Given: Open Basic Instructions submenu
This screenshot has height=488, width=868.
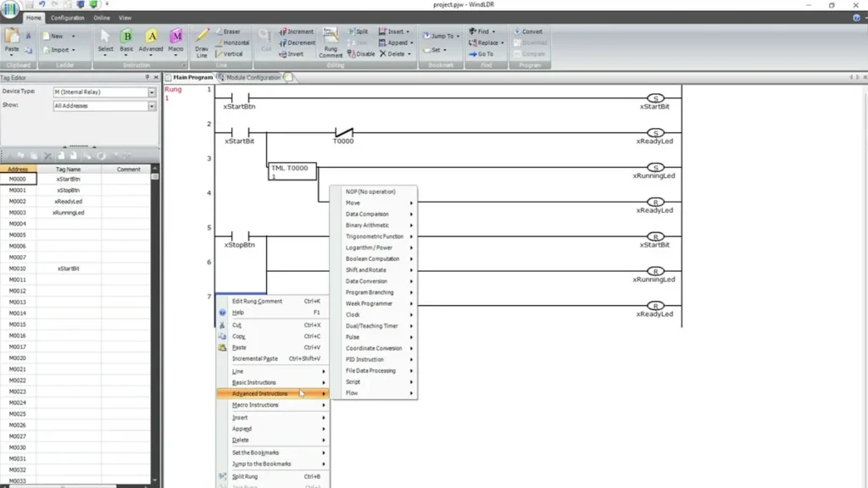Looking at the screenshot, I should (x=273, y=382).
